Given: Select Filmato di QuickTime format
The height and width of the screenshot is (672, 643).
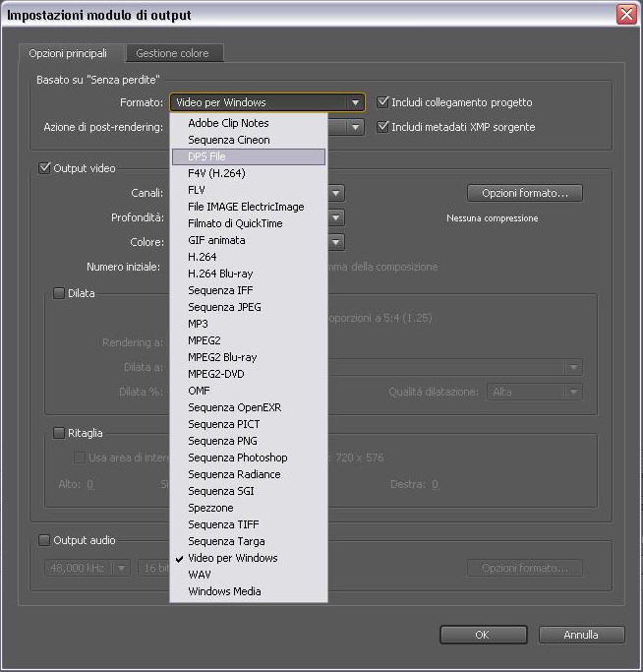Looking at the screenshot, I should [249, 223].
